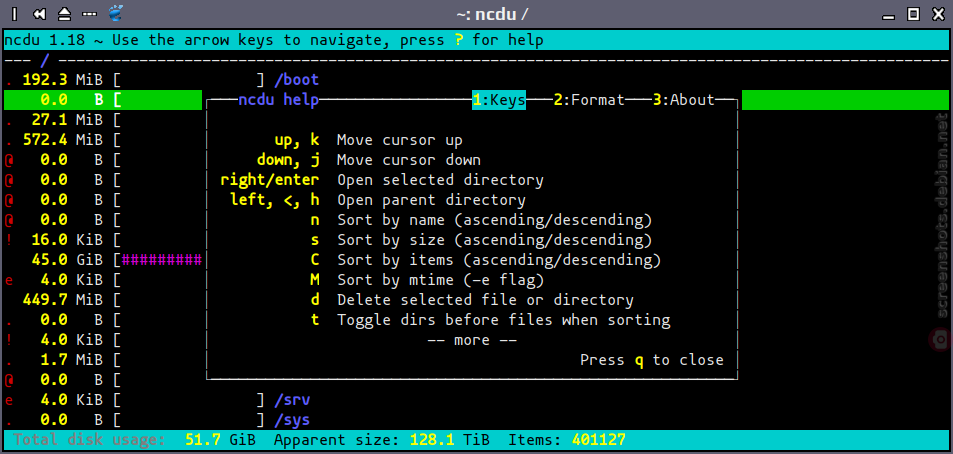
Task: Click the '/' current path indicator
Action: point(44,61)
